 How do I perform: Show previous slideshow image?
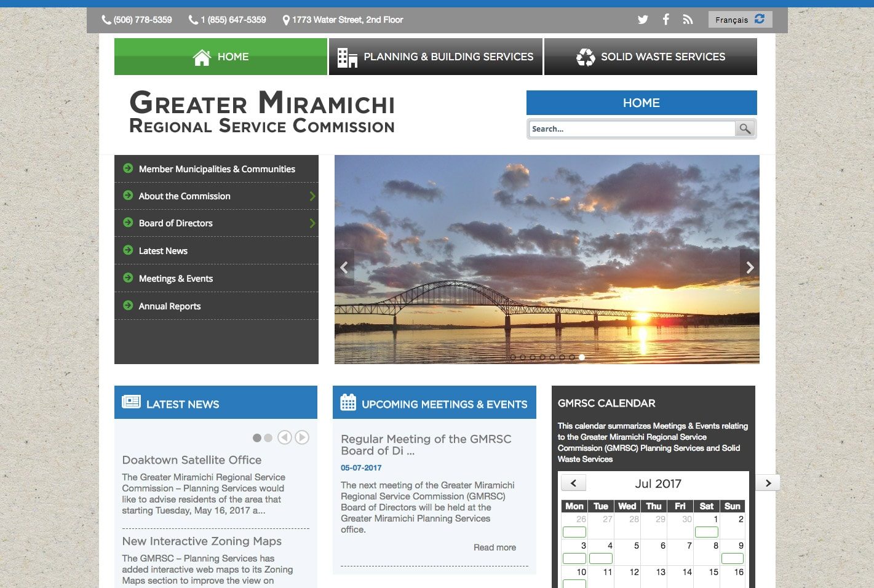pos(344,267)
